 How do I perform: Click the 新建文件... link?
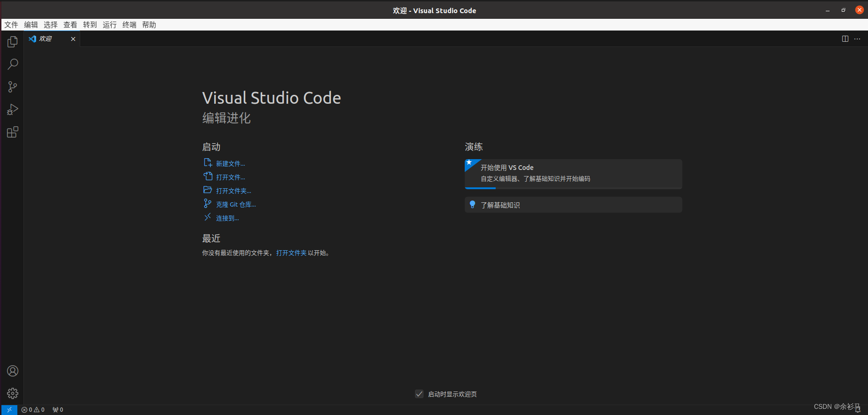click(x=230, y=164)
